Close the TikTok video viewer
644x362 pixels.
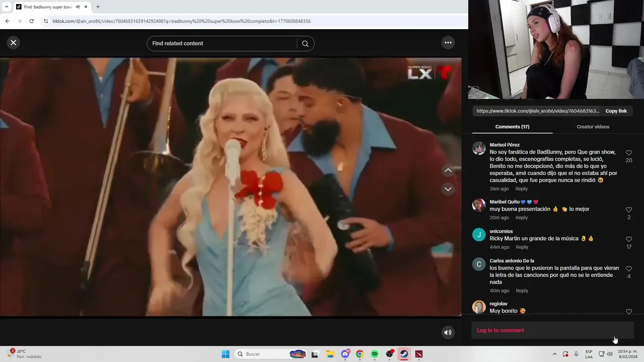pos(14,43)
